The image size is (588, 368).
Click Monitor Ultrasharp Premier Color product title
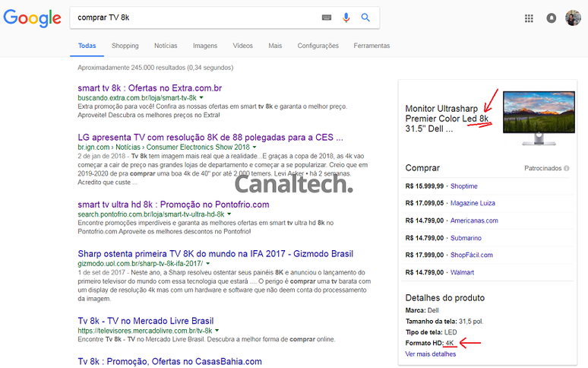(447, 119)
